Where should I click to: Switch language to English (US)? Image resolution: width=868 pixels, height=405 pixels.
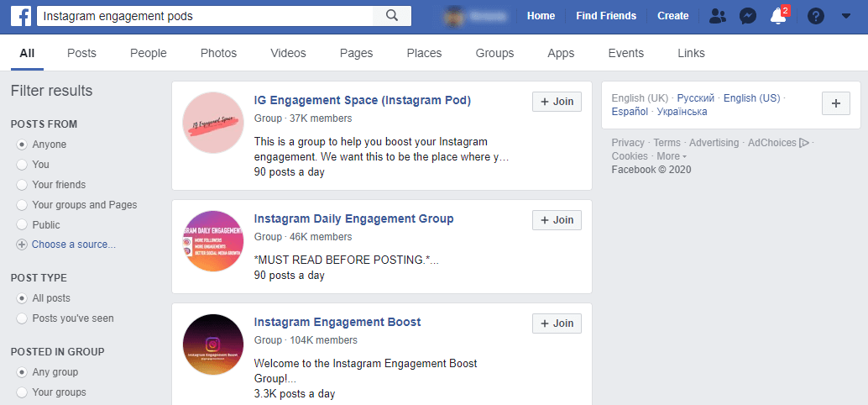(x=752, y=98)
